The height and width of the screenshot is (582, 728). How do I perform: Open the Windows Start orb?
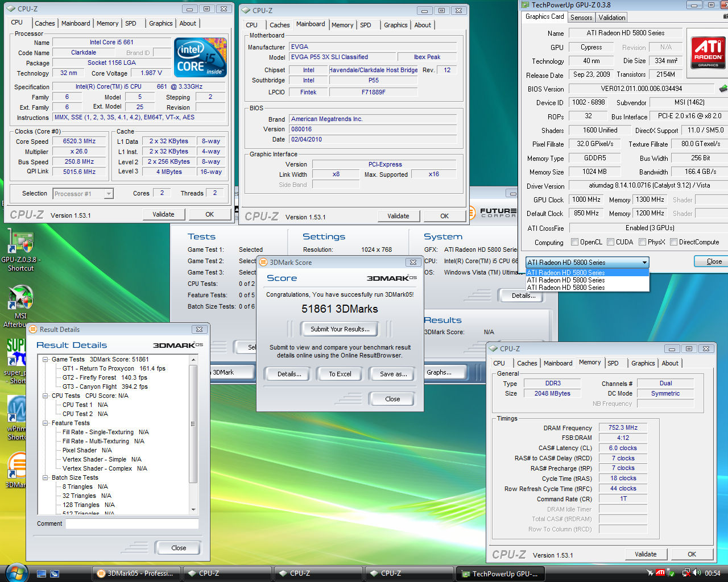16,573
